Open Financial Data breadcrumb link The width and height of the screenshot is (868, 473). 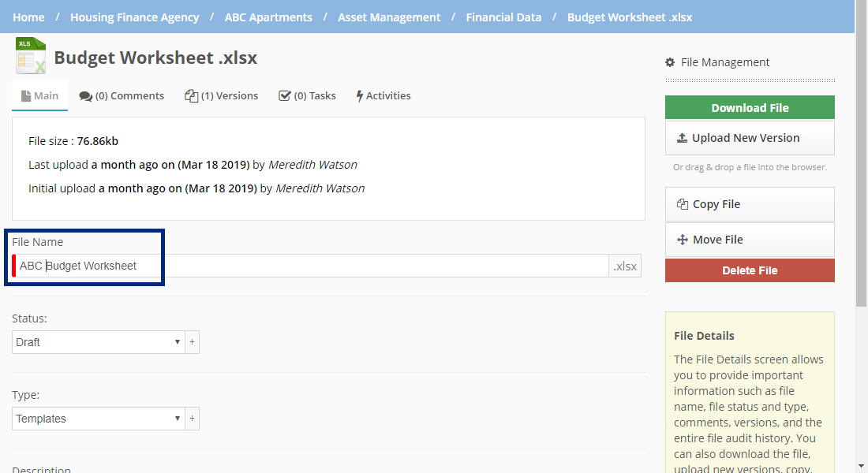coord(503,17)
